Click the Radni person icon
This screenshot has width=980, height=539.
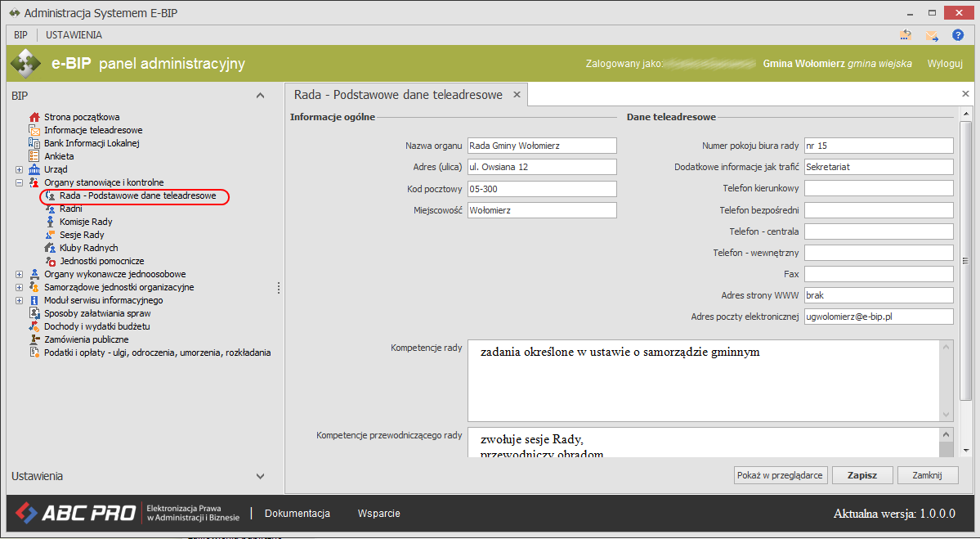coord(51,209)
